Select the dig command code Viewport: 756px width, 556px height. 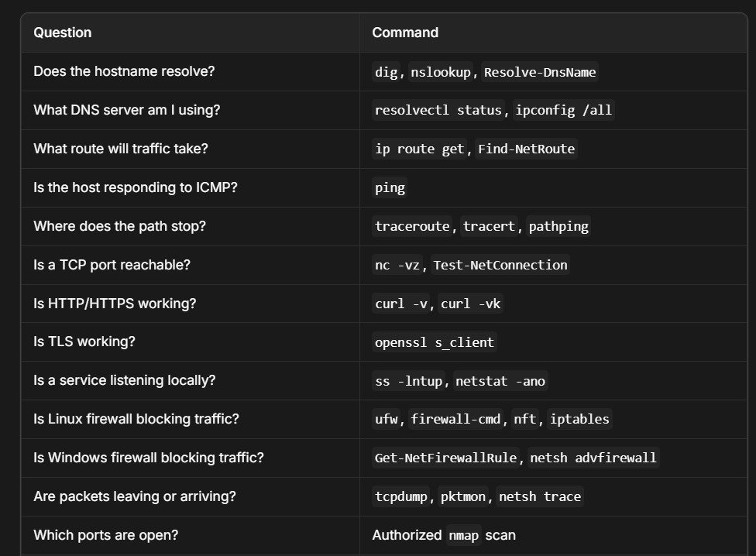[x=387, y=72]
